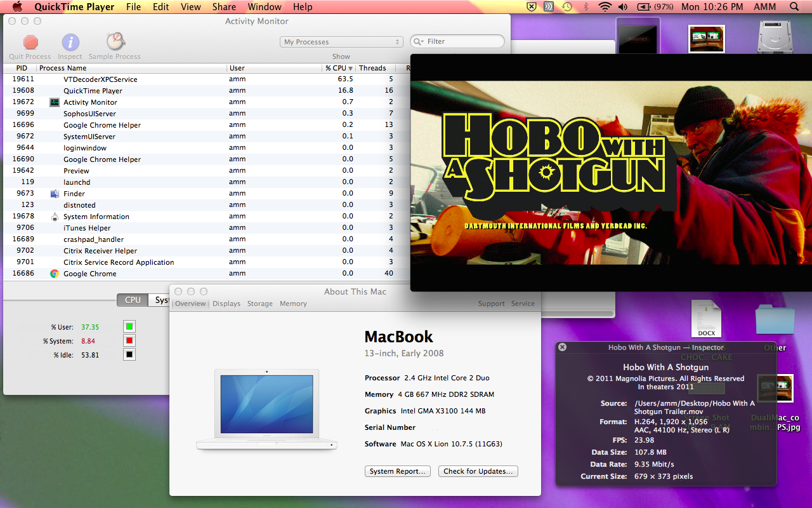Select the DOCX file icon on desktop
The height and width of the screenshot is (508, 812).
(x=706, y=319)
